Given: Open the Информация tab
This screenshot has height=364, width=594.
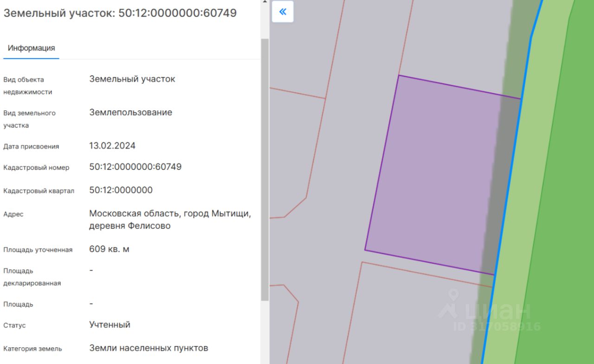Looking at the screenshot, I should tap(31, 48).
